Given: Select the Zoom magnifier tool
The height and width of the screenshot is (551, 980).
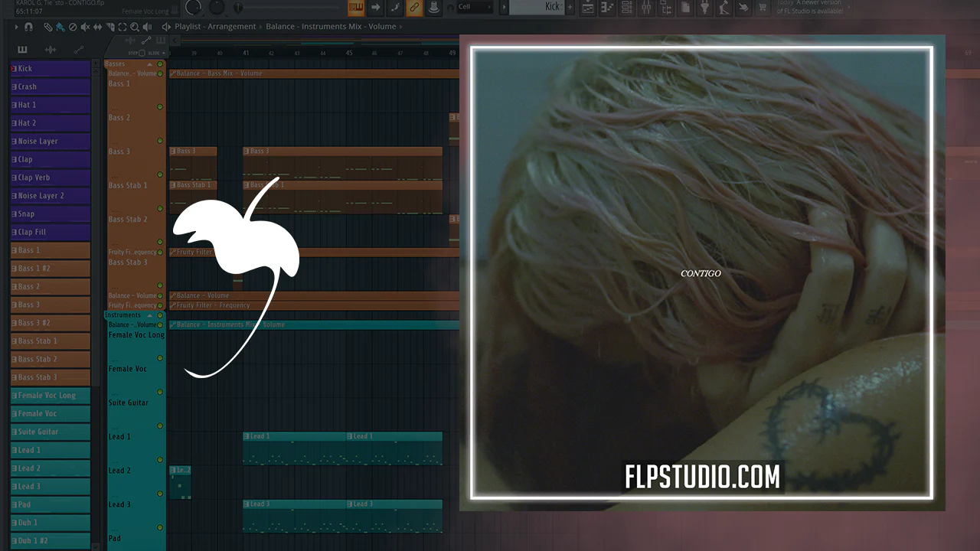Looking at the screenshot, I should tap(134, 27).
